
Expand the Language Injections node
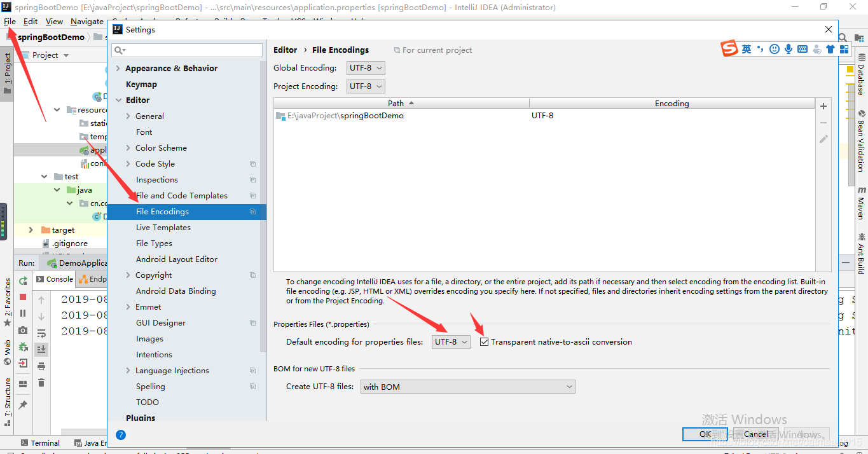point(128,371)
